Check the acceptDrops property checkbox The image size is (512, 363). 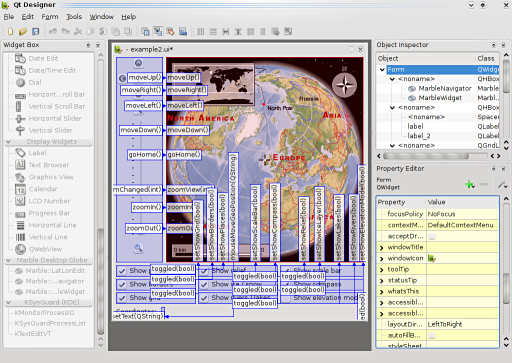tap(432, 236)
